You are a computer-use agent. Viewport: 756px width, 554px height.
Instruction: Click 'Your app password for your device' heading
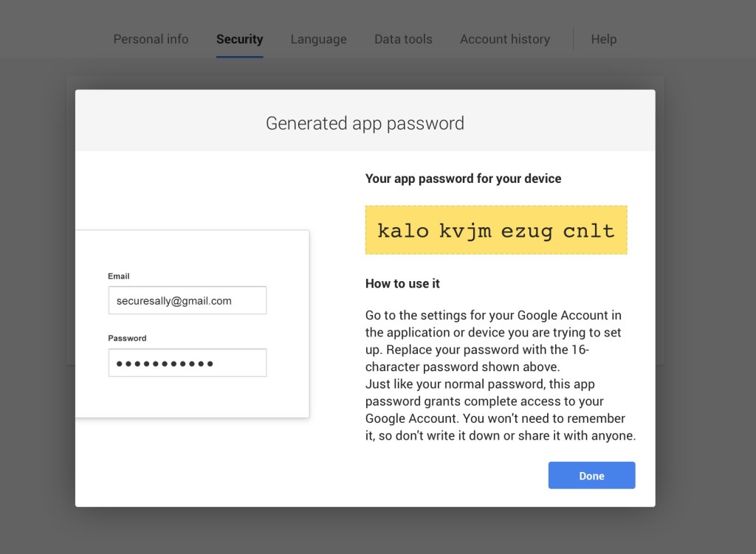click(463, 179)
